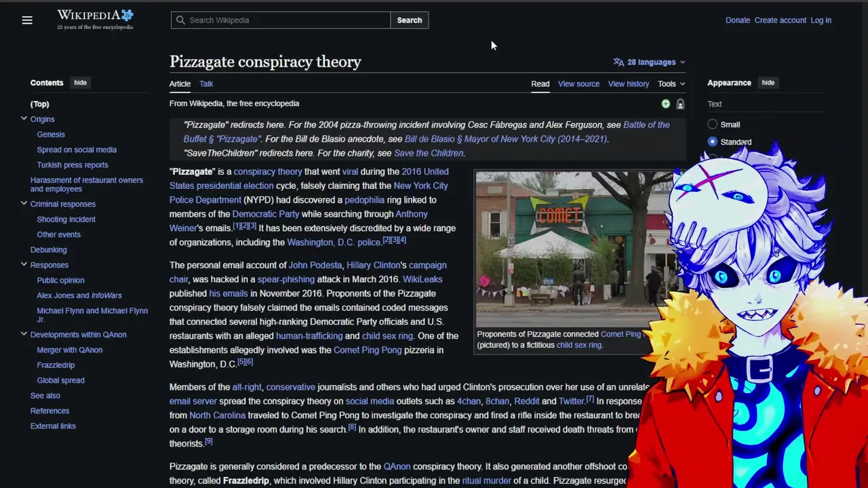Select the Read tab
868x488 pixels.
pyautogui.click(x=540, y=84)
